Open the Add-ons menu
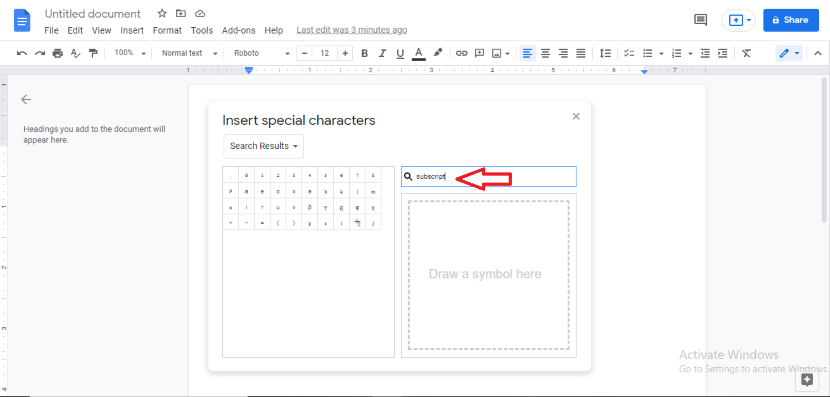 click(x=239, y=31)
